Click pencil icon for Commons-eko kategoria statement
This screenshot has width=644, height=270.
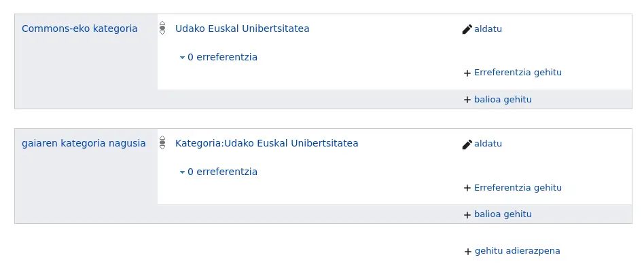tap(467, 29)
